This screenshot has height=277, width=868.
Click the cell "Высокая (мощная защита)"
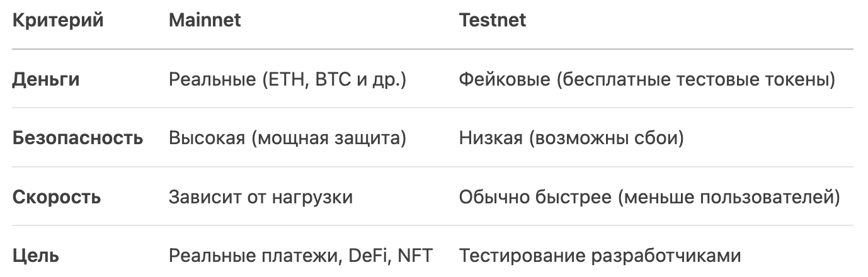tap(287, 138)
